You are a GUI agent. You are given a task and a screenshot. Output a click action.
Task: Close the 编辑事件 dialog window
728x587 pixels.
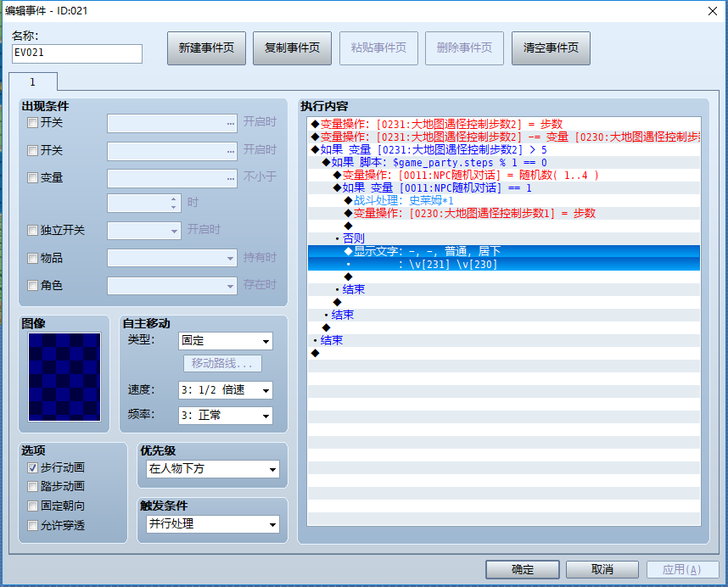[x=713, y=11]
